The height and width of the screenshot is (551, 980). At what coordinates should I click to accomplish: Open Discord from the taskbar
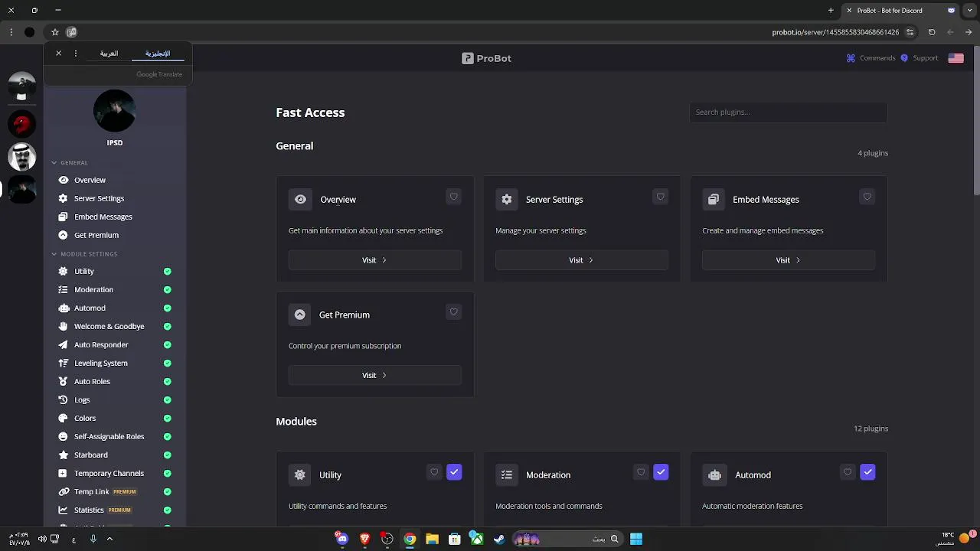tap(341, 539)
